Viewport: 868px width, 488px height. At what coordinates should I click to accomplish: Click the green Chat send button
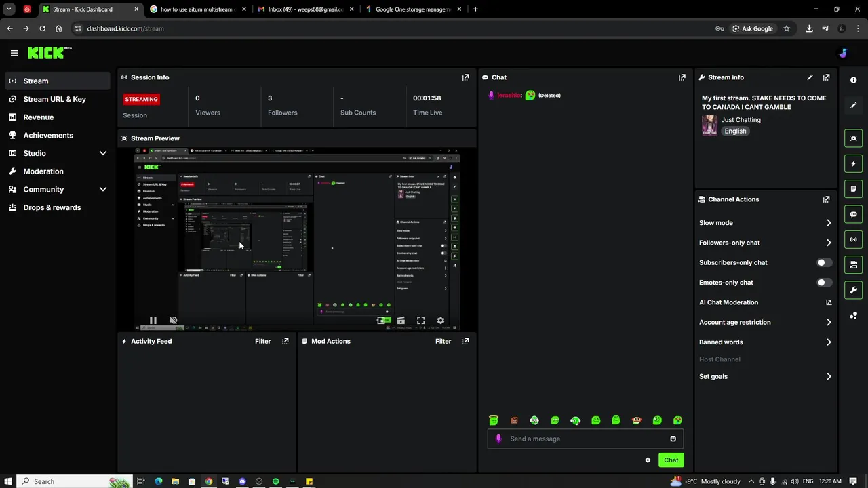(x=671, y=460)
